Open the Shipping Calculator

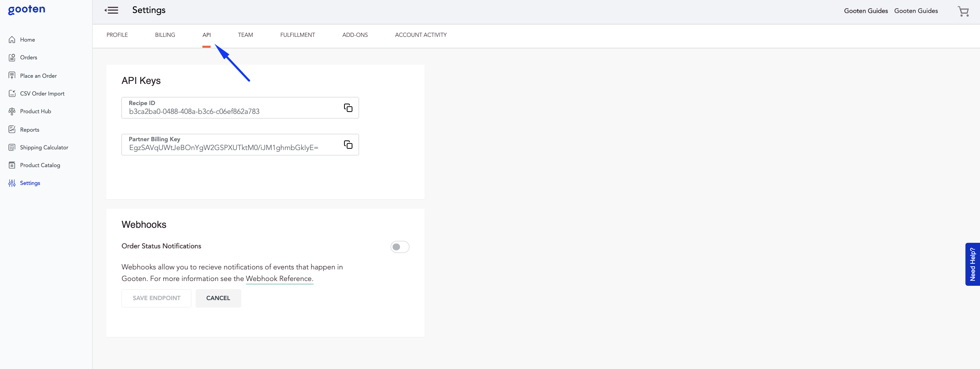(x=44, y=147)
